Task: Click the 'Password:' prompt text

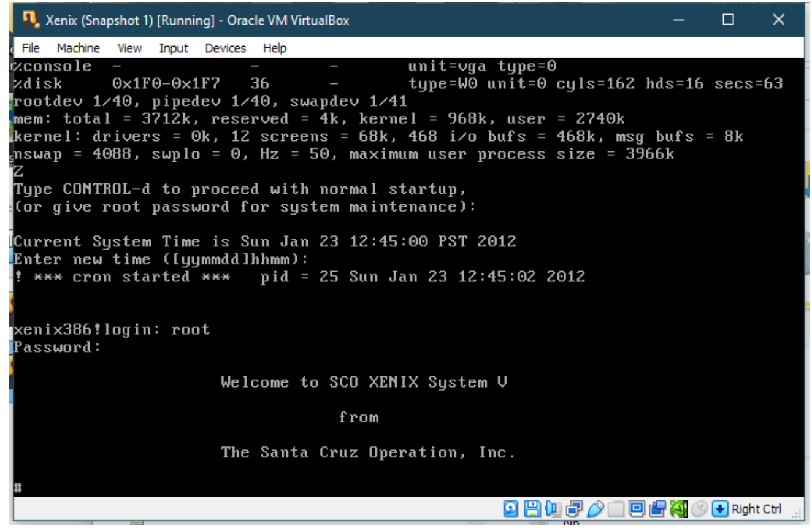Action: click(57, 348)
